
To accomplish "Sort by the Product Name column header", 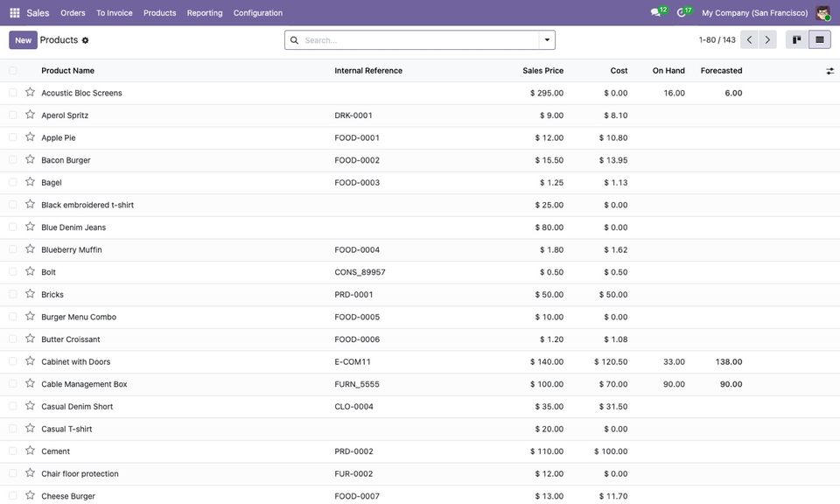I will [68, 71].
